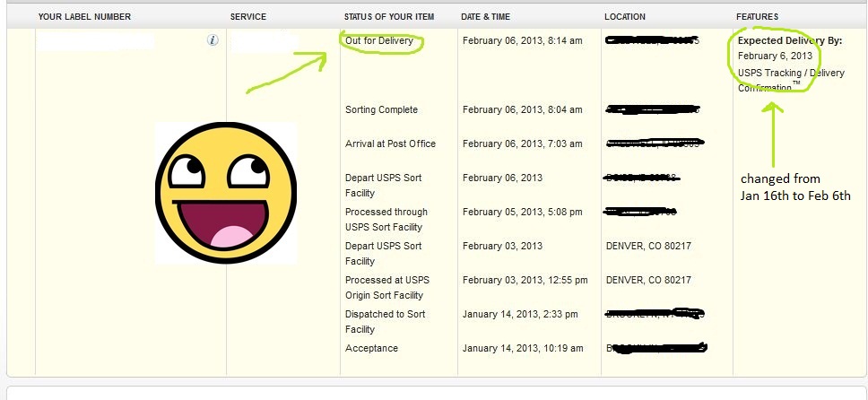This screenshot has height=400, width=868.
Task: Click the February 06, 2013, 8:14 am timestamp
Action: (x=522, y=40)
